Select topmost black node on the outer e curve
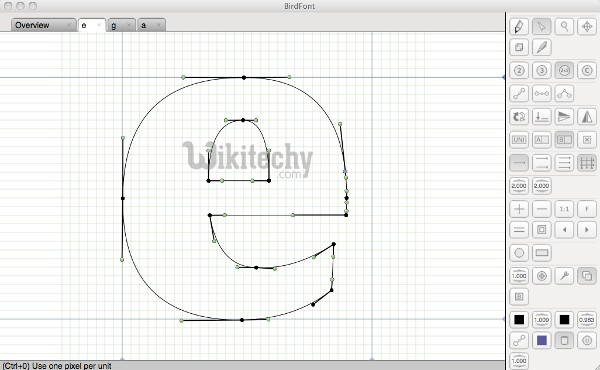This screenshot has width=600, height=370. [244, 78]
